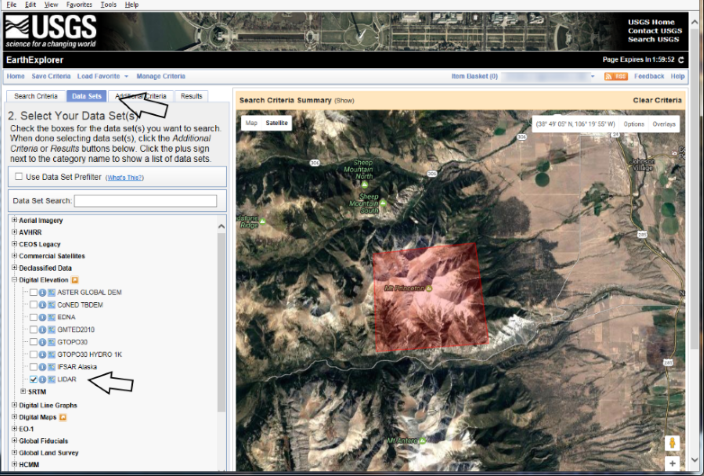Click the info icon next to ASTER GLOBAL DEM

coord(43,291)
